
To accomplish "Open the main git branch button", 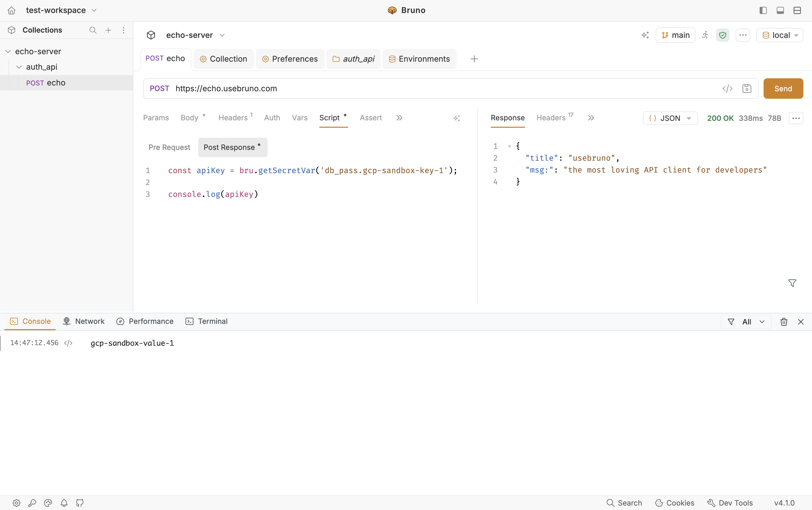I will pos(675,35).
